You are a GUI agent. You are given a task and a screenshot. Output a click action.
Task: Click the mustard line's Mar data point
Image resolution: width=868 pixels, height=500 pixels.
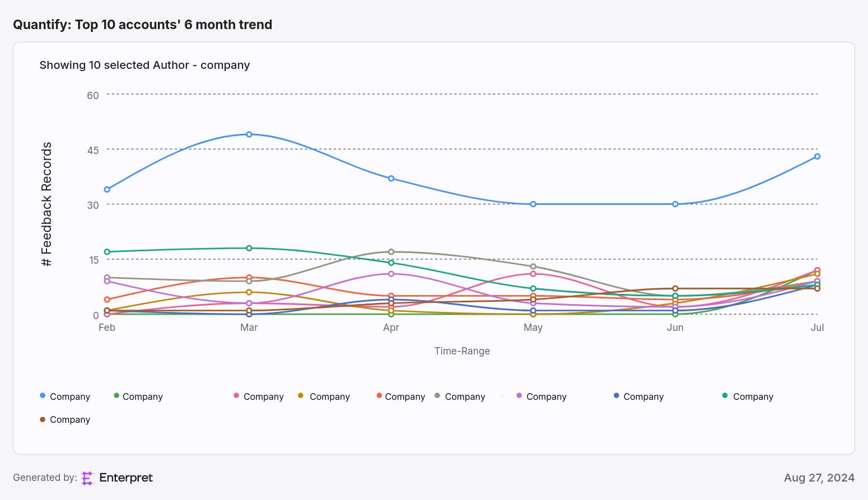point(249,292)
